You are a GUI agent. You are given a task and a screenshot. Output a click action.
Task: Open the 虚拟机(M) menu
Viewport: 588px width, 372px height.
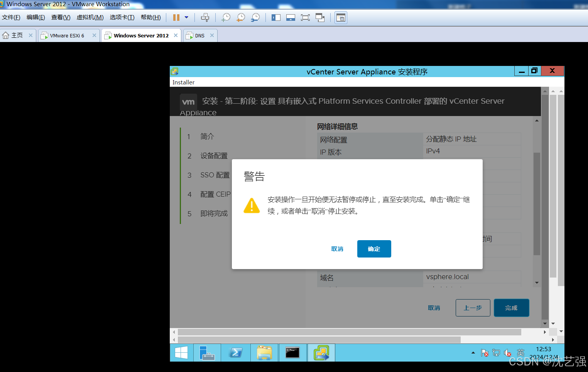(x=90, y=17)
